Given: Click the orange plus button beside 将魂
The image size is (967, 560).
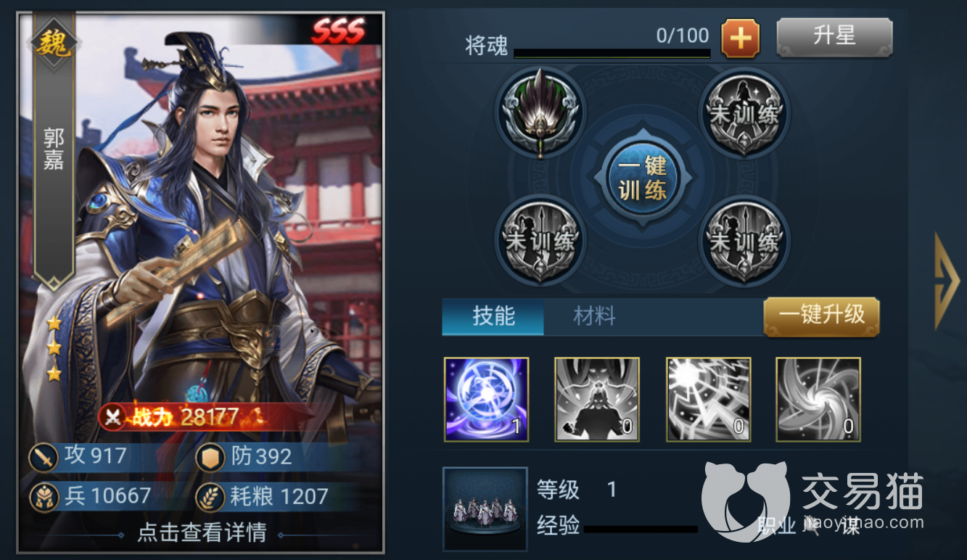Looking at the screenshot, I should point(740,38).
